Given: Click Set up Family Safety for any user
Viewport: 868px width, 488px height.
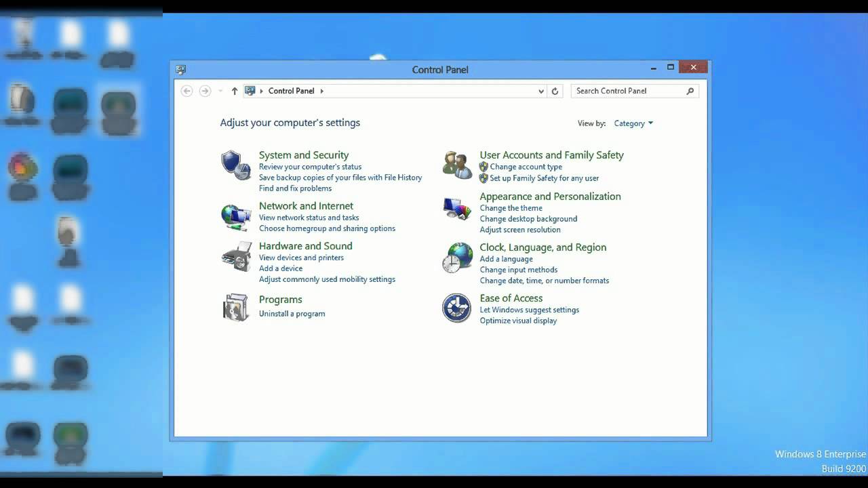Looking at the screenshot, I should click(544, 178).
